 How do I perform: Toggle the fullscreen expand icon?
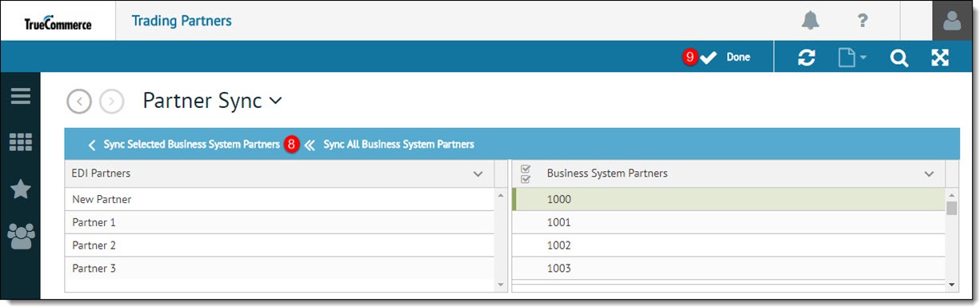coord(939,58)
